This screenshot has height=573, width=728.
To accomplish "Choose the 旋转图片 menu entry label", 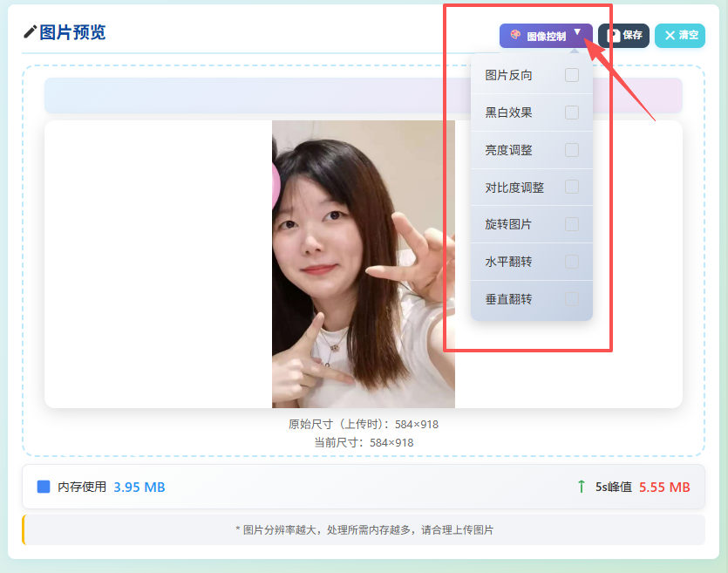I will click(508, 224).
